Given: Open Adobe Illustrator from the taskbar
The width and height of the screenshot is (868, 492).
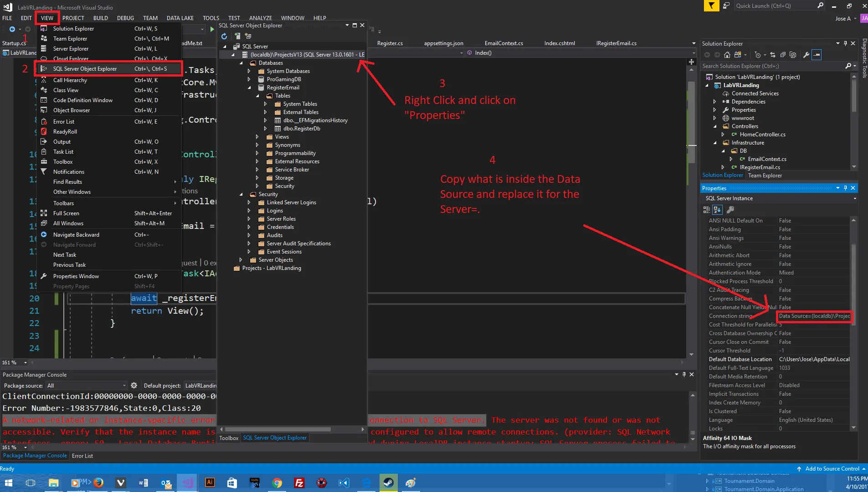Looking at the screenshot, I should click(210, 482).
